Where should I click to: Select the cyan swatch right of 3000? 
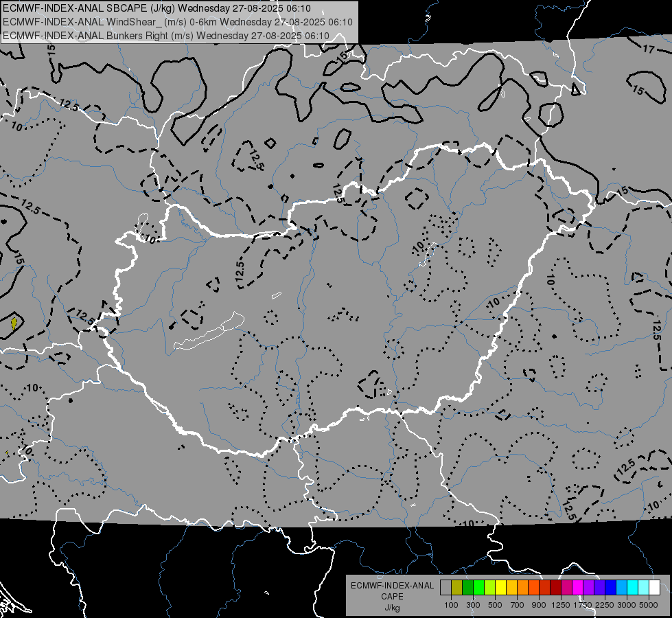pyautogui.click(x=633, y=588)
